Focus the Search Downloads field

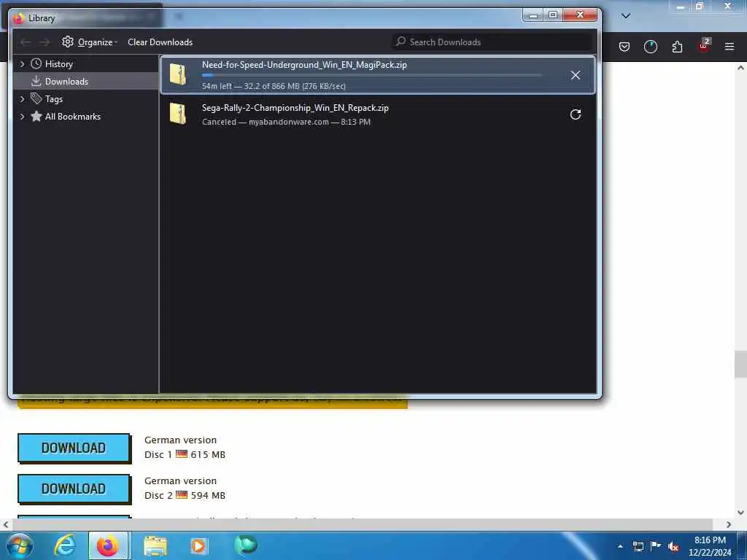(x=492, y=42)
